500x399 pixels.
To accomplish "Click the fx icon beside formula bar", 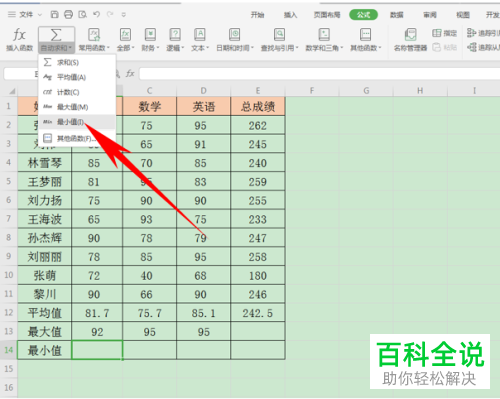I will [x=130, y=74].
